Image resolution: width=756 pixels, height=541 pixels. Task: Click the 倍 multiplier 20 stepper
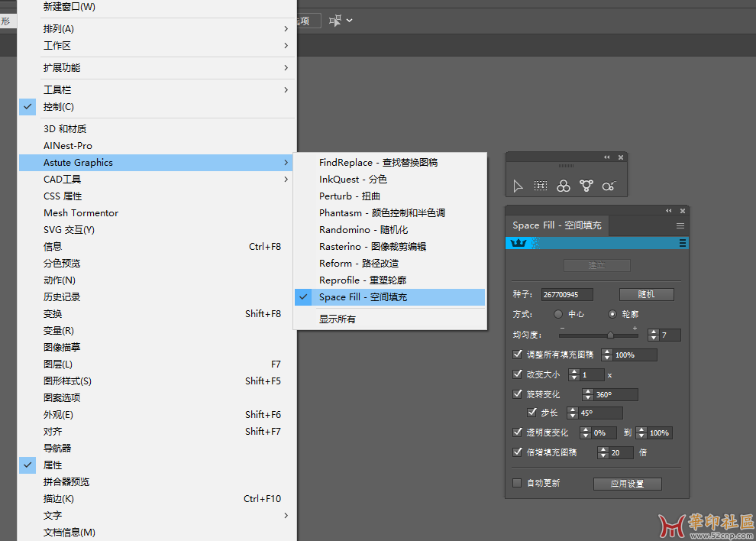tap(603, 452)
